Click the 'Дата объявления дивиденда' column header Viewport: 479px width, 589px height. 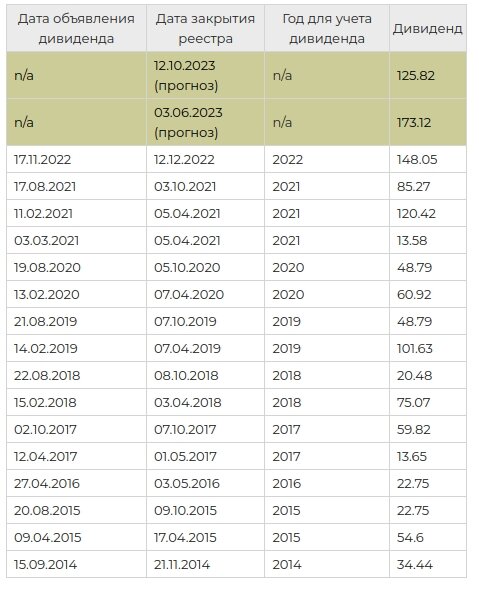click(76, 29)
